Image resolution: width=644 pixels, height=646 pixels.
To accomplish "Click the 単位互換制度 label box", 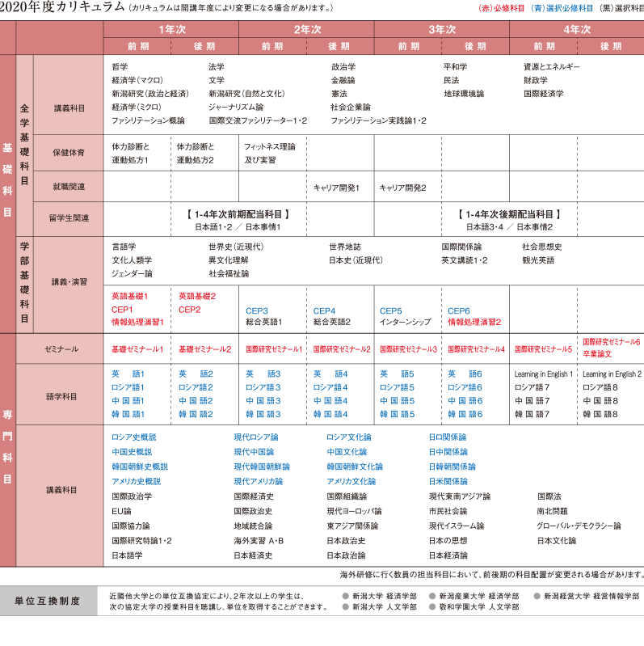I will (x=48, y=601).
